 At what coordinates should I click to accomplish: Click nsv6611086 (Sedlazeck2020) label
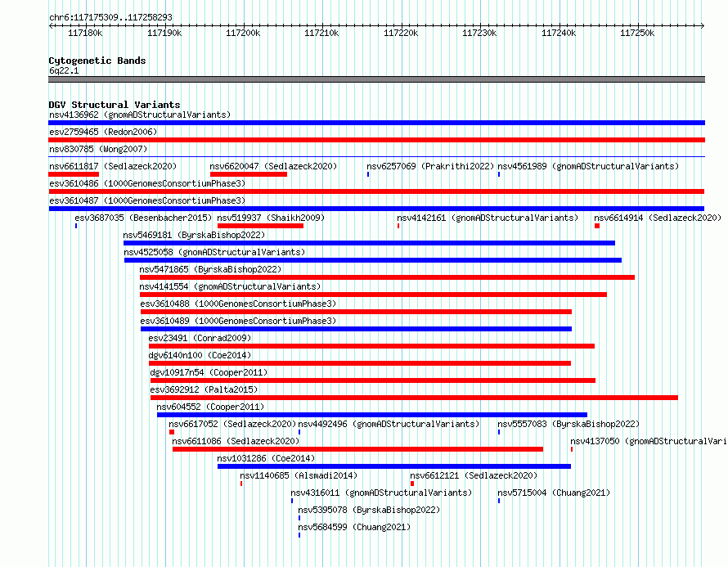[236, 441]
